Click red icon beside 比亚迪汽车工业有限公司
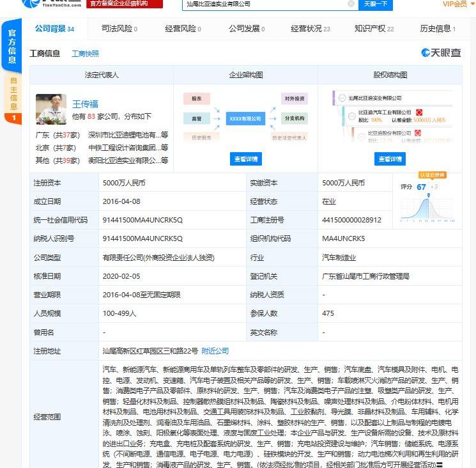 419,112
